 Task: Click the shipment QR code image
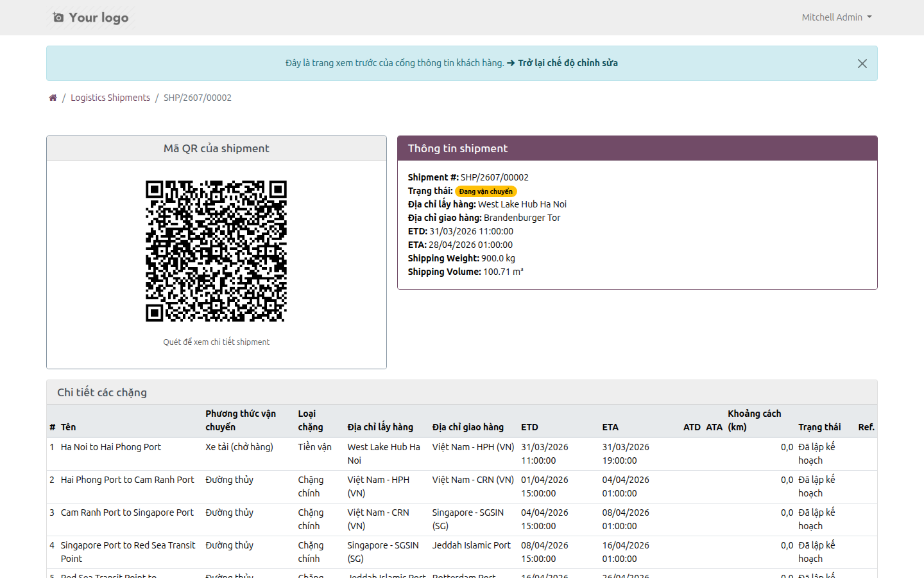216,251
